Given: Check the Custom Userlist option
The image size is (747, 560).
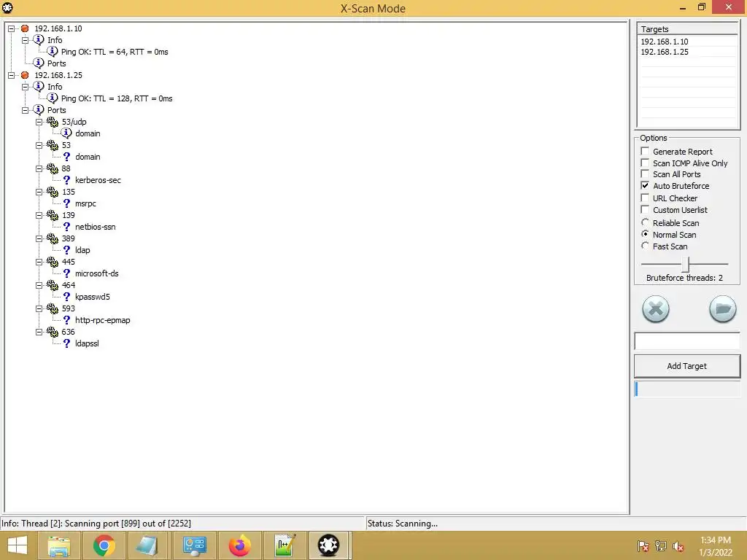Looking at the screenshot, I should coord(645,209).
